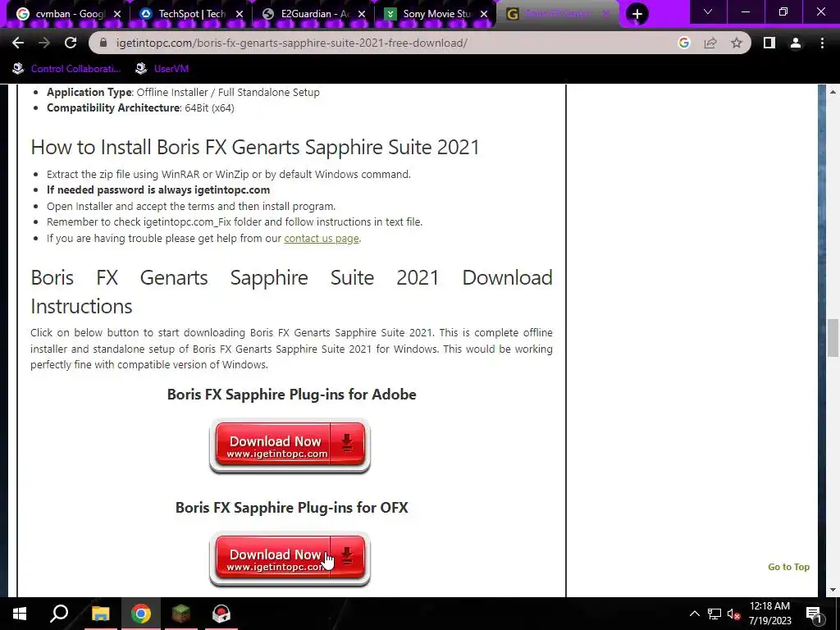
Task: Click page scrollbar up arrow
Action: point(833,92)
